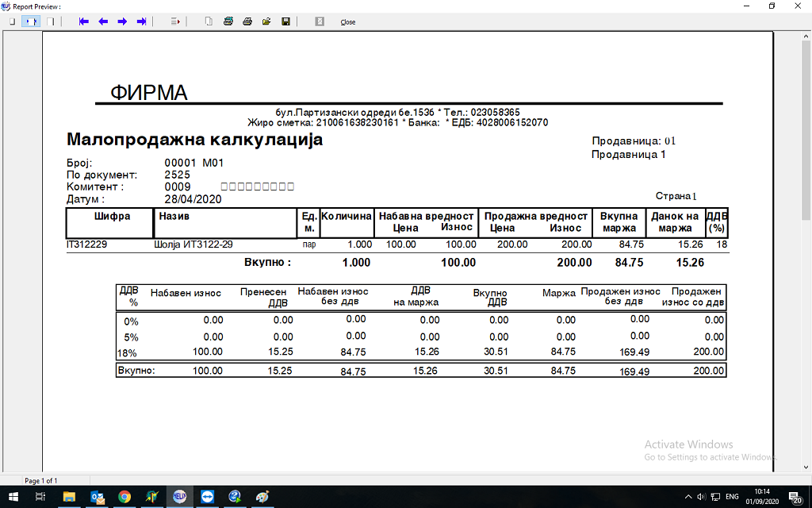Click the greyed-out pages icon in the toolbar
Viewport: 812px width, 508px height.
tap(209, 21)
